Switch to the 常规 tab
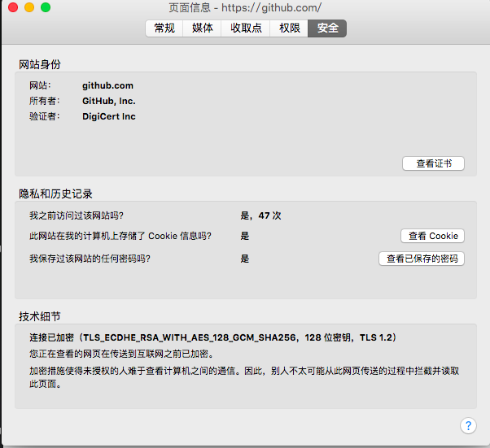Image resolution: width=490 pixels, height=448 pixels. tap(164, 28)
